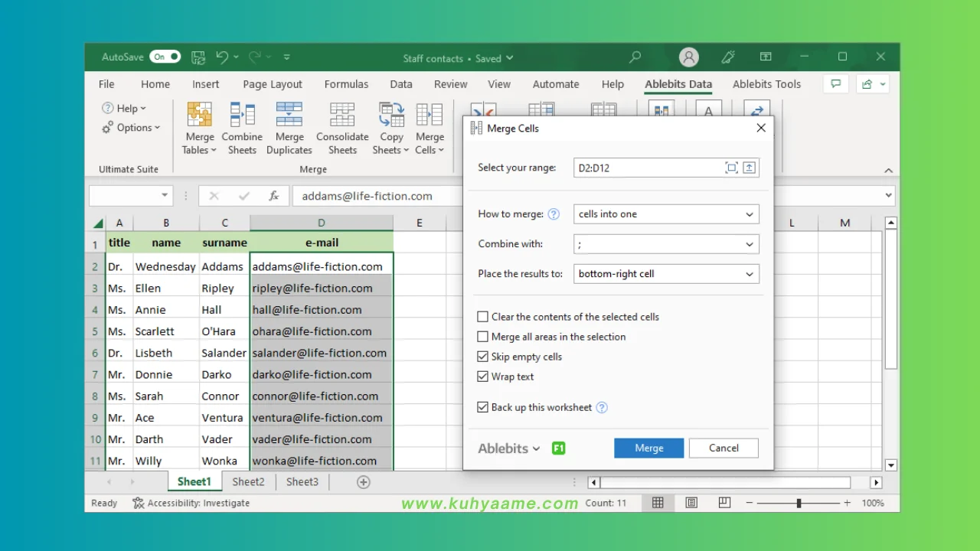Uncheck Skip empty cells
Viewport: 980px width, 551px height.
coord(482,357)
